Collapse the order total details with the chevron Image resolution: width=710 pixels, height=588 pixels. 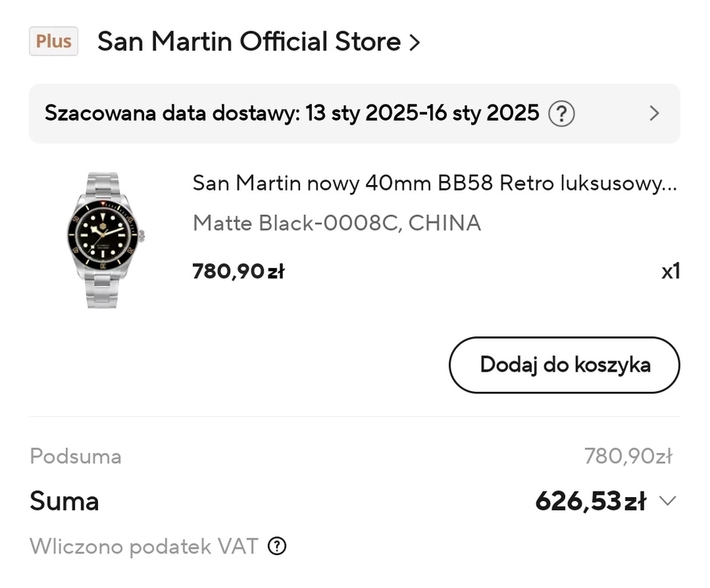[x=668, y=500]
